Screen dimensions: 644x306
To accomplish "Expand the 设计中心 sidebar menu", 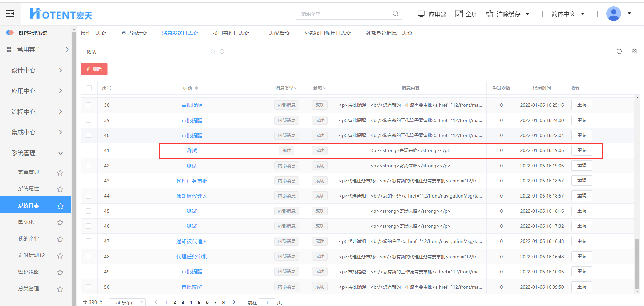I will (x=36, y=70).
